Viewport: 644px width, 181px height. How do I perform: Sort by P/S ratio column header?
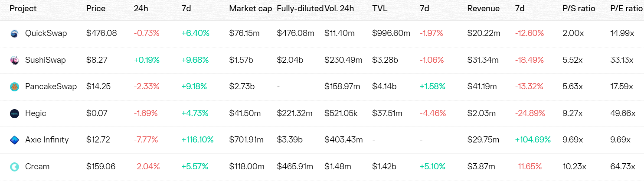[579, 9]
